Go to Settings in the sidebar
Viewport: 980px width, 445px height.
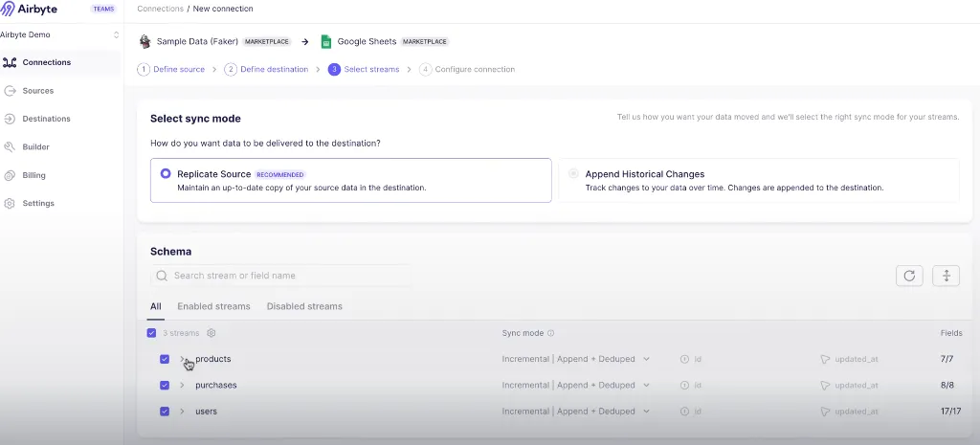coord(38,204)
